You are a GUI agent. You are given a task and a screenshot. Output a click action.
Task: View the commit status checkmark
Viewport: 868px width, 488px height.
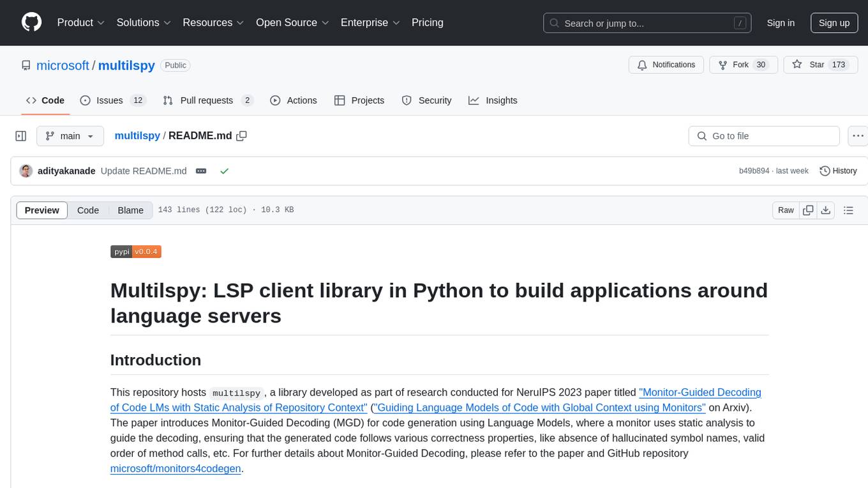224,171
